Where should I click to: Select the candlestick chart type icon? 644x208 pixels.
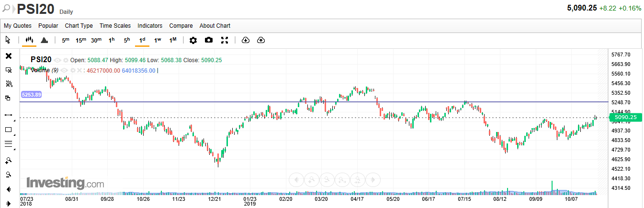pos(29,40)
